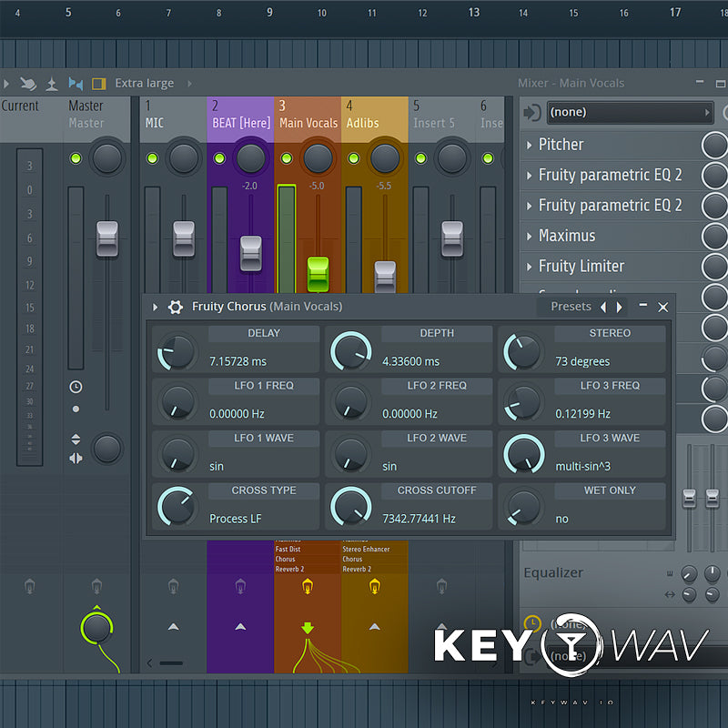The width and height of the screenshot is (728, 728).
Task: Click the blue bowtie routing icon in mixer toolbar
Action: click(76, 84)
